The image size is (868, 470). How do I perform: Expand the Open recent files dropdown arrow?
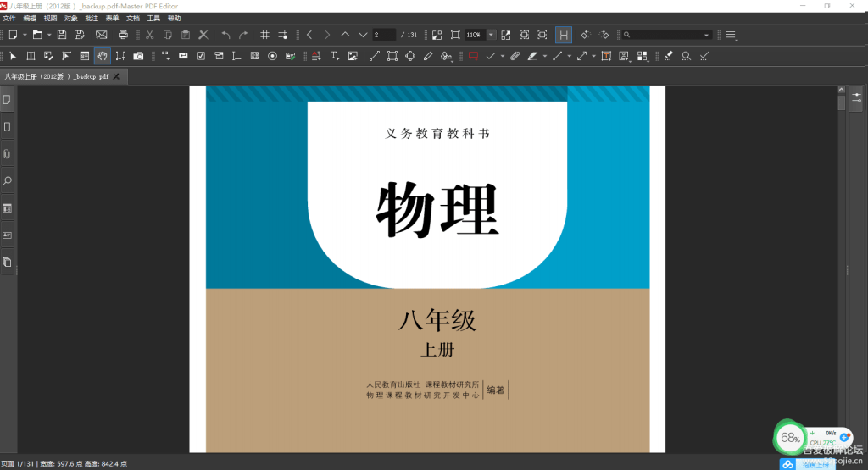(49, 35)
